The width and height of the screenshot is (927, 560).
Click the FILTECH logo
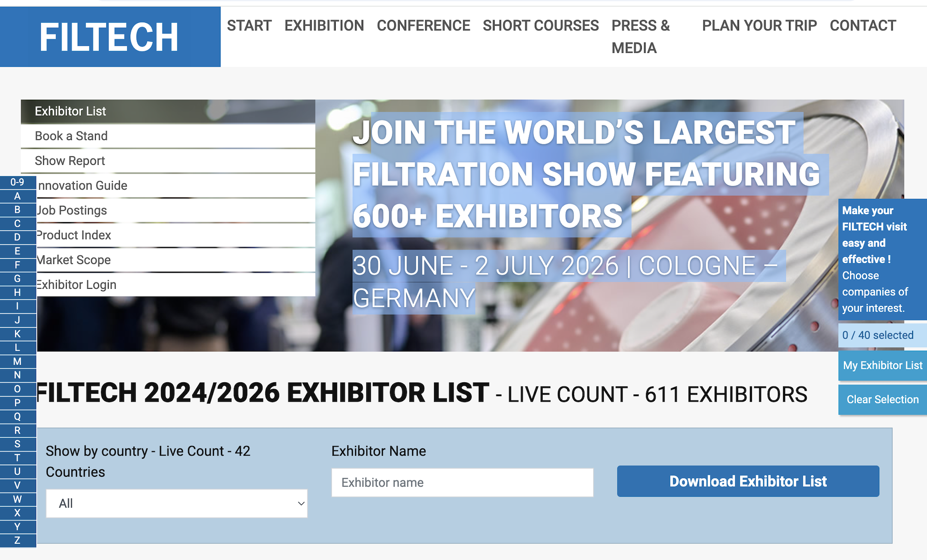tap(110, 37)
